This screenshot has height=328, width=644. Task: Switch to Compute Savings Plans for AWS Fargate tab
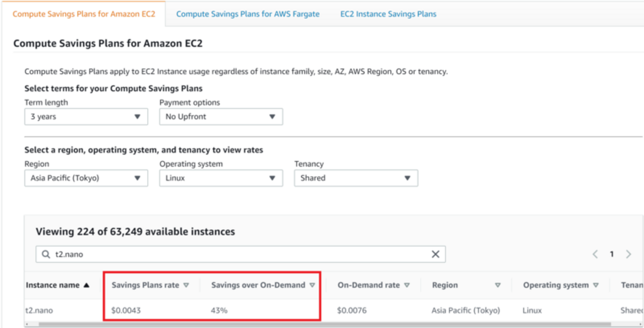248,14
